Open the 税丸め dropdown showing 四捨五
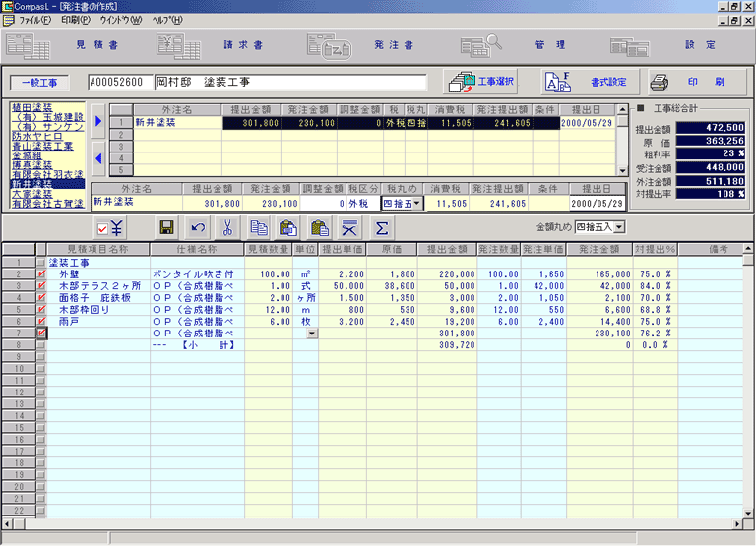Viewport: 756px width, 546px height. pyautogui.click(x=417, y=204)
